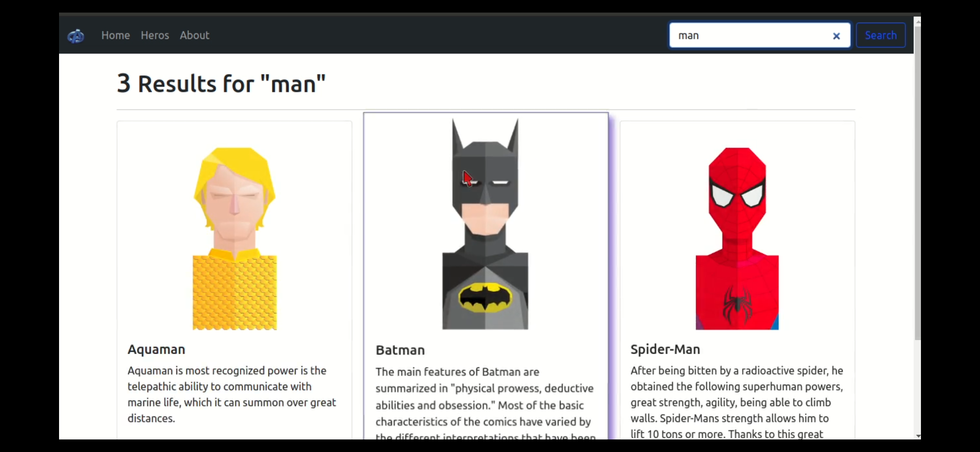Image resolution: width=980 pixels, height=452 pixels.
Task: Open the Home page
Action: point(115,35)
